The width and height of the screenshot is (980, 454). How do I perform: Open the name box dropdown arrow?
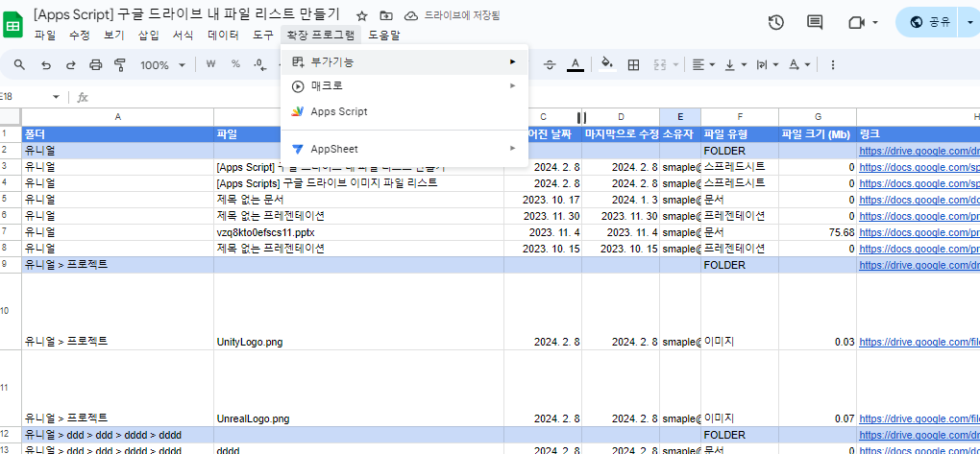point(56,97)
